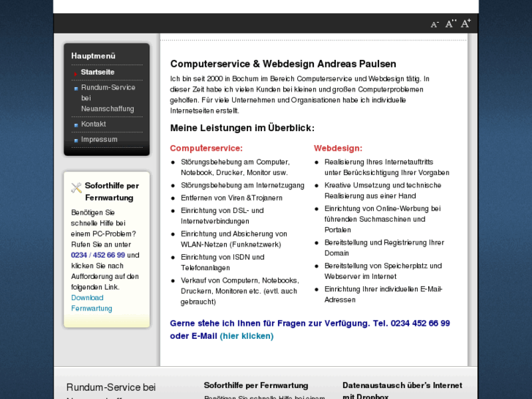Click heading Computerservice & Webdesign Andreas Paulsen
Viewport: 532px width, 399px height.
tap(283, 64)
